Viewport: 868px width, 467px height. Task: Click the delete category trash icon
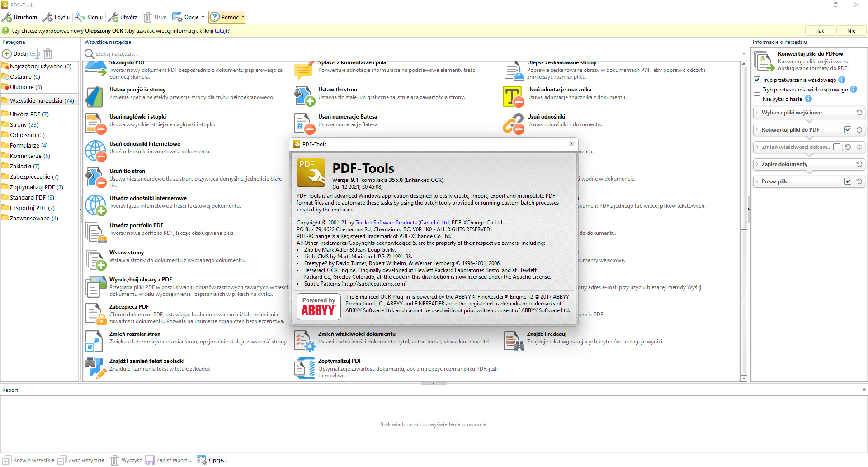pyautogui.click(x=48, y=54)
